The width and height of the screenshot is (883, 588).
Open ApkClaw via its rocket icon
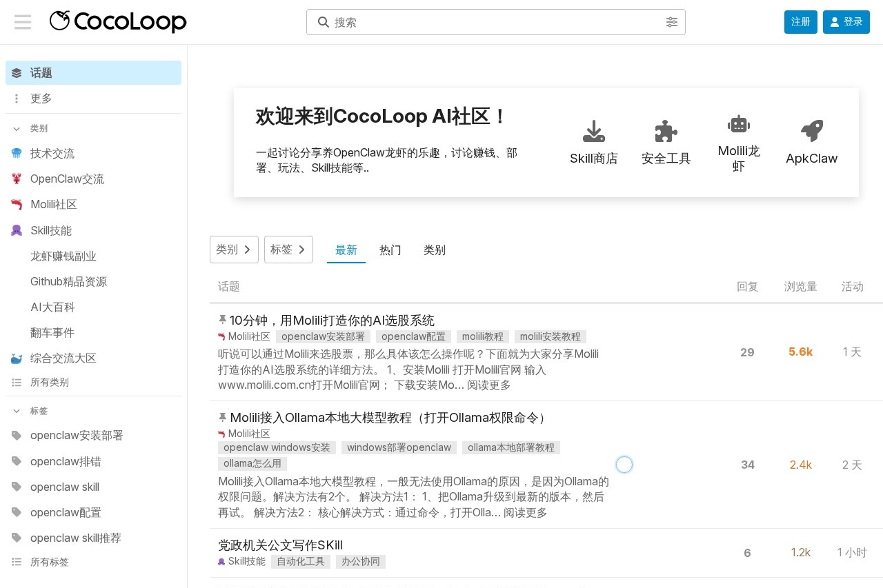pyautogui.click(x=811, y=131)
